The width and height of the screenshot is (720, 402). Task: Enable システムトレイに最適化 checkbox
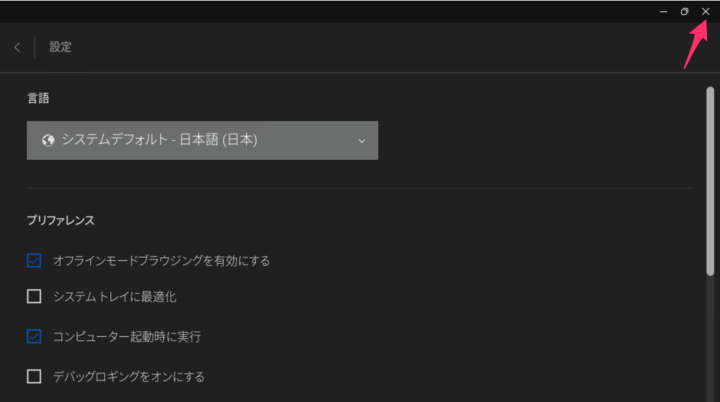pyautogui.click(x=34, y=296)
